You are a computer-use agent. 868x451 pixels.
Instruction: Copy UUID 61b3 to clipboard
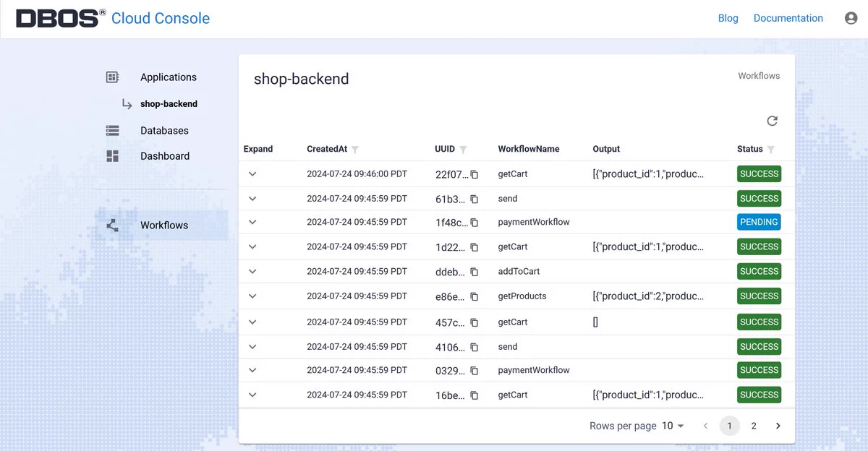475,199
